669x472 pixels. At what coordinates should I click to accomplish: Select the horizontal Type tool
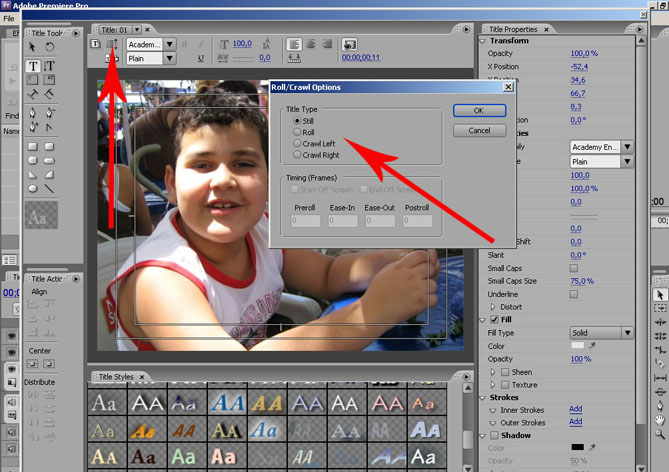point(33,66)
